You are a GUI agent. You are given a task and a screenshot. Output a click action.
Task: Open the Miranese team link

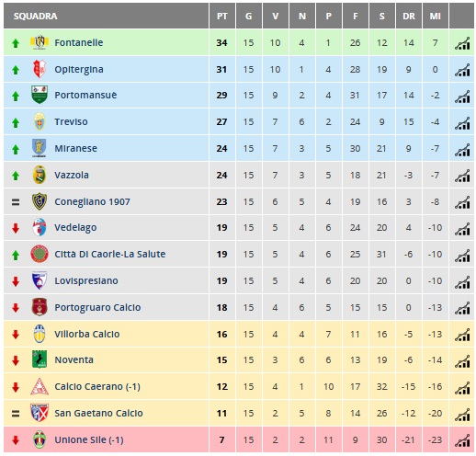tap(75, 149)
